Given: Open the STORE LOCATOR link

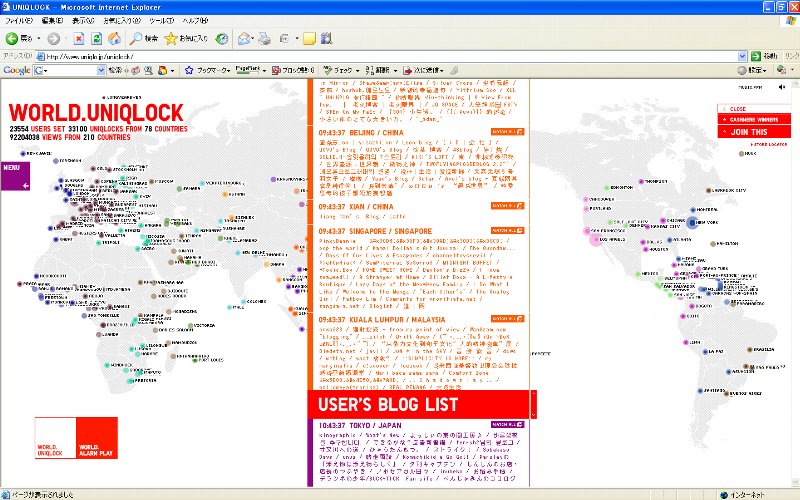Looking at the screenshot, I should [x=768, y=144].
